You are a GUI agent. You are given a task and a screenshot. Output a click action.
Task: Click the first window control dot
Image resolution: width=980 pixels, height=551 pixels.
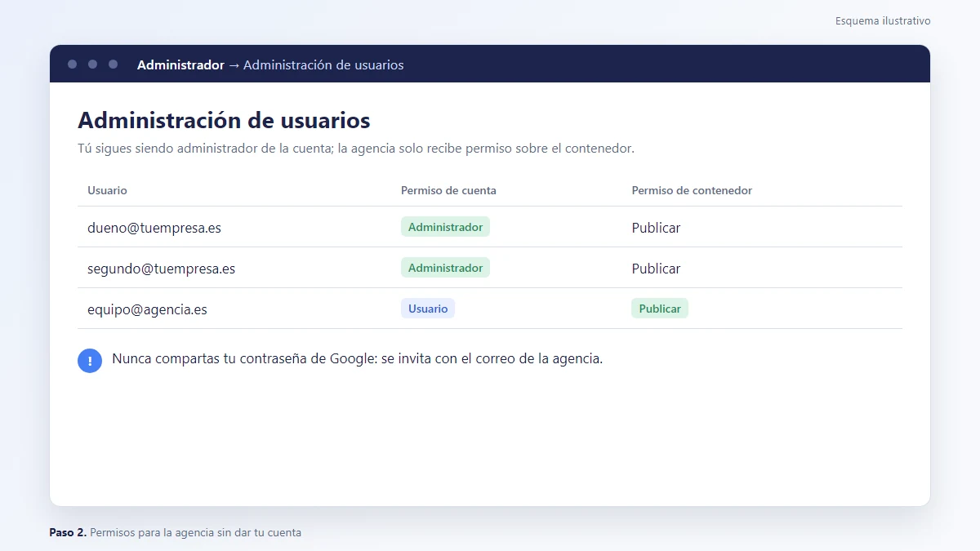(x=72, y=64)
